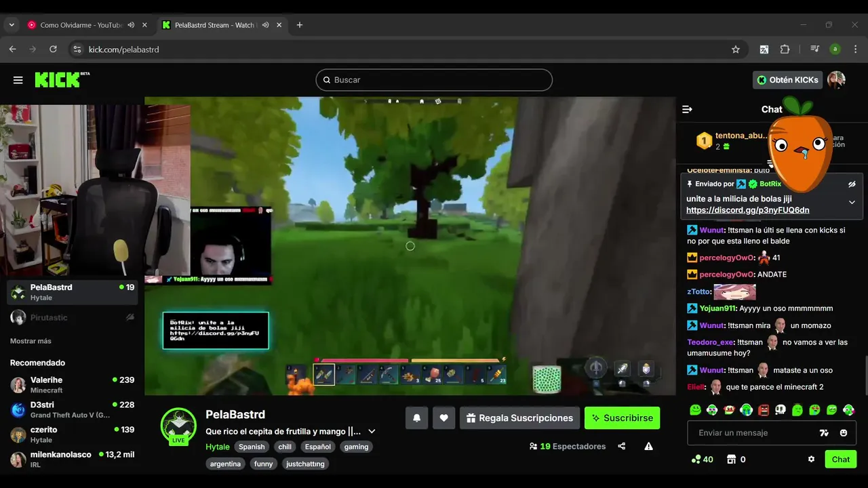
Task: Open recommended channel czerito
Action: (72, 434)
